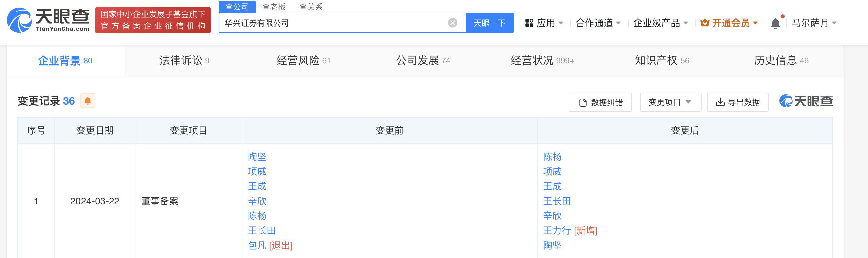Switch to the 公司发展 tab
868x258 pixels.
423,61
